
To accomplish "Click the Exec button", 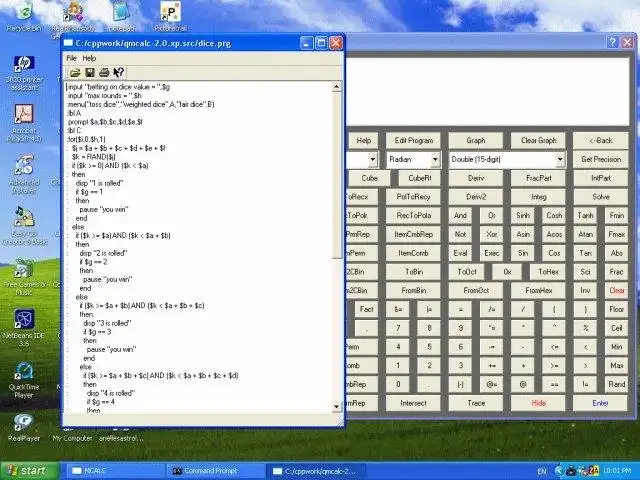I will point(491,253).
